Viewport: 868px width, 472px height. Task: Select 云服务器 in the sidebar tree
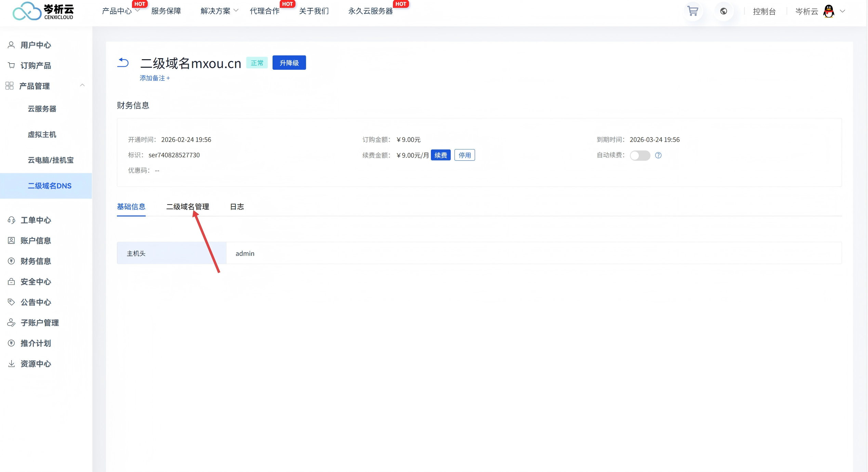pos(42,109)
